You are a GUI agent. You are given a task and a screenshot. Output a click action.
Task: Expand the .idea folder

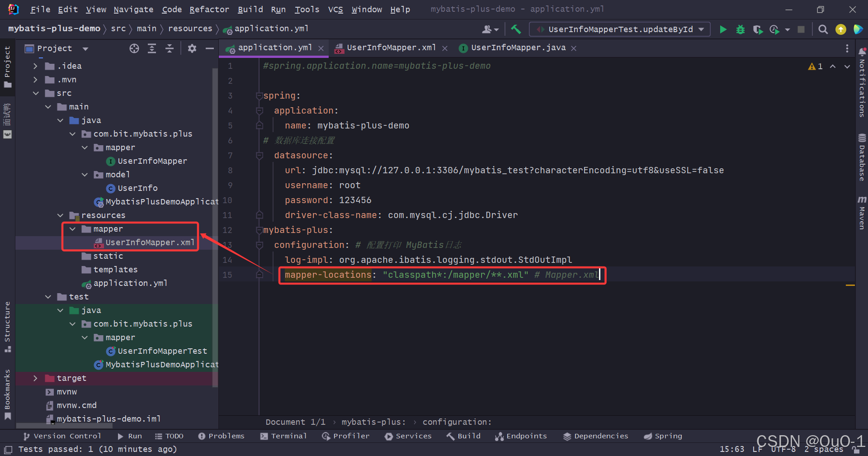pyautogui.click(x=36, y=66)
